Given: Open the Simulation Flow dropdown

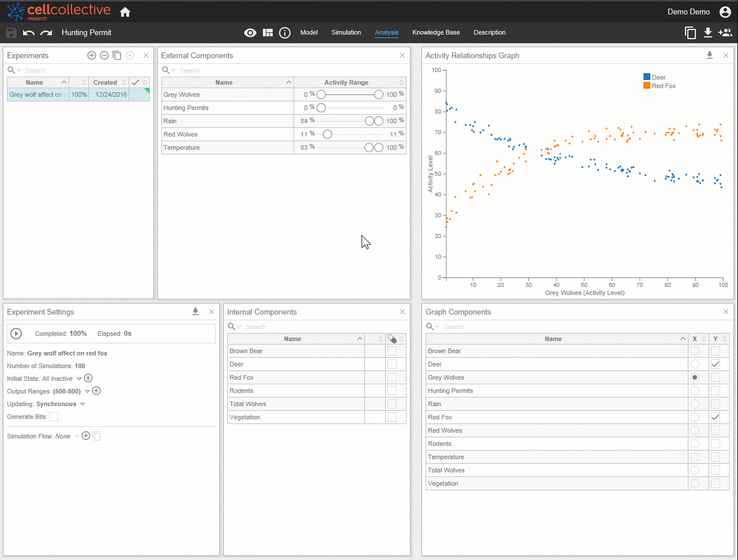Looking at the screenshot, I should pos(77,437).
